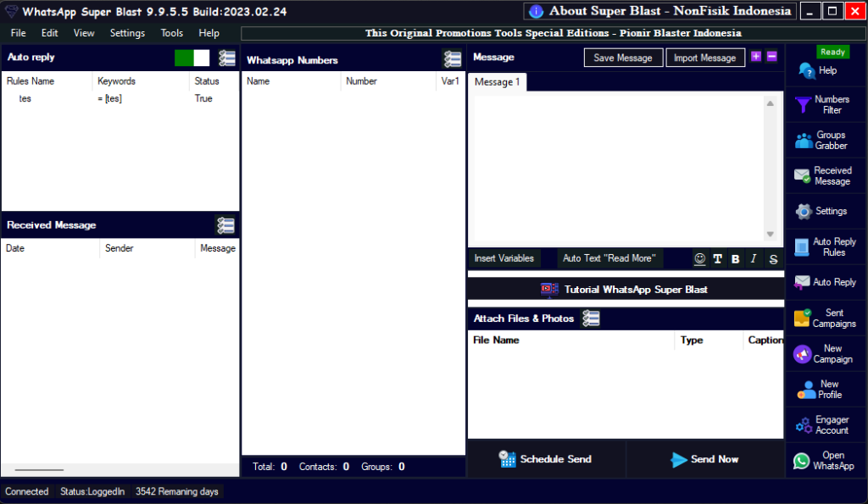Open the Attach Files & Photos options menu
The image size is (868, 504).
point(591,318)
